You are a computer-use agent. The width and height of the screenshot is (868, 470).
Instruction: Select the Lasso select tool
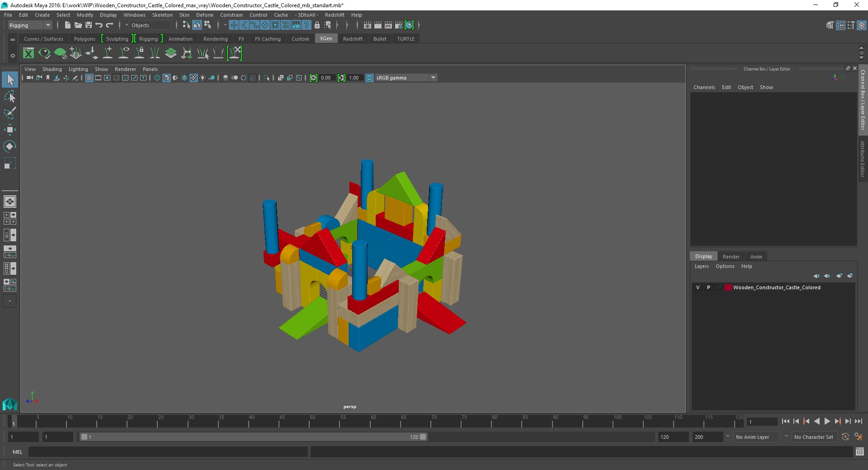tap(10, 97)
